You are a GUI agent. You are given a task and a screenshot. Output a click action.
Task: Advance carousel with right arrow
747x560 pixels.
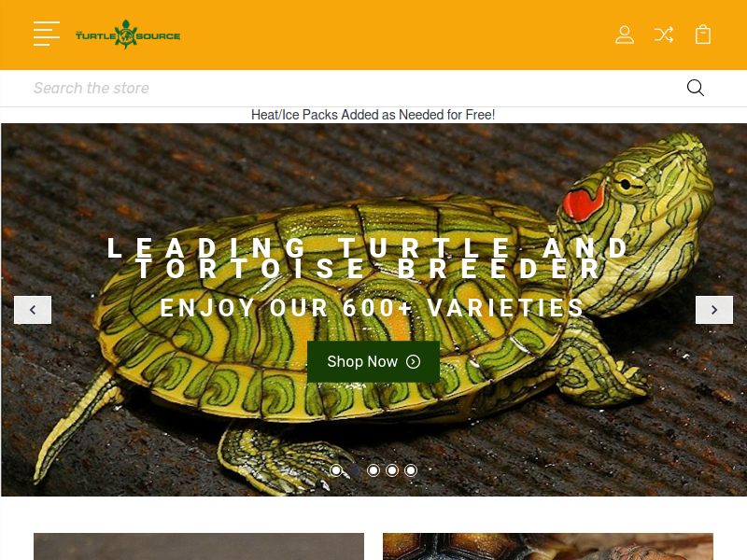714,310
